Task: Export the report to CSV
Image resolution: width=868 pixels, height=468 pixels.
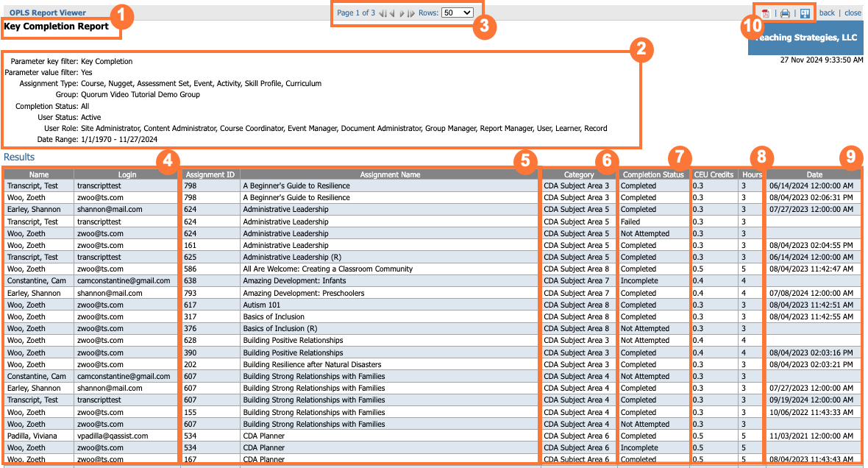Action: (x=805, y=13)
